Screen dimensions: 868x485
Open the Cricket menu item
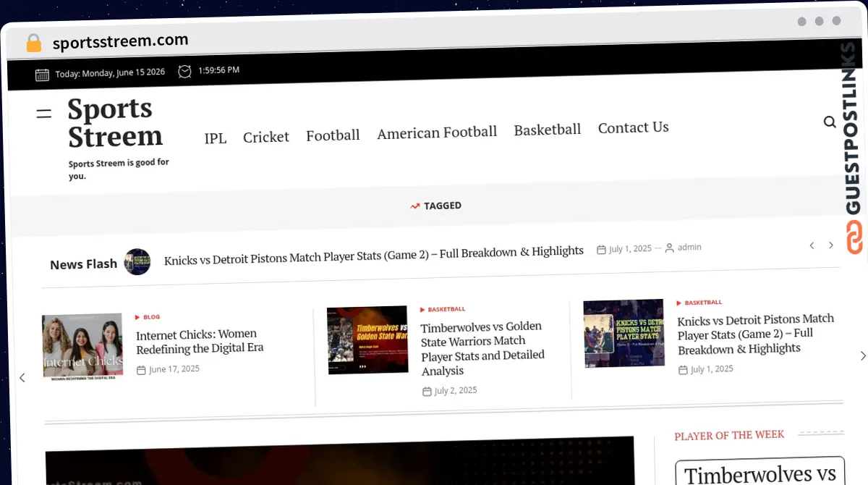tap(266, 137)
